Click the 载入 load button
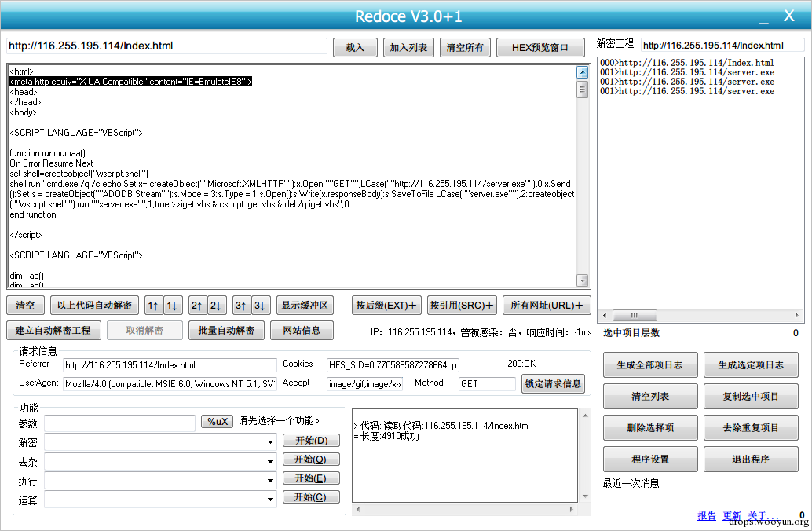Screen dimensions: 812x531 point(355,48)
